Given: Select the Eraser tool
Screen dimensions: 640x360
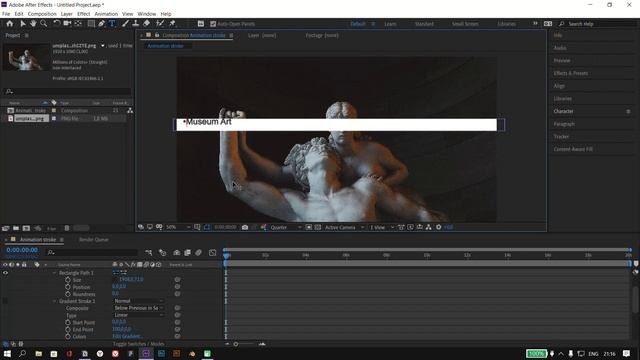Looking at the screenshot, I should click(x=146, y=24).
